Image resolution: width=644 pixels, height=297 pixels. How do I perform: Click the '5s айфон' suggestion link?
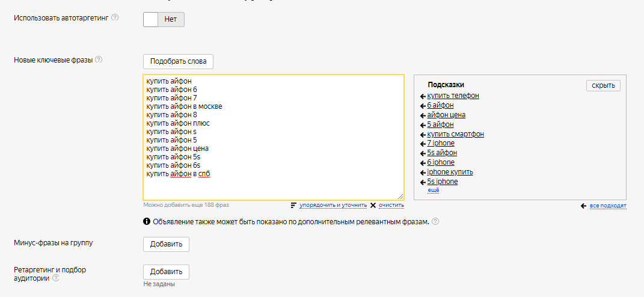pyautogui.click(x=441, y=153)
